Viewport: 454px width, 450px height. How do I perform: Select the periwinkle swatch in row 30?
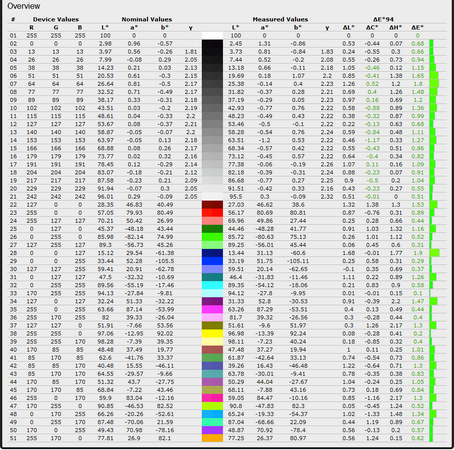click(212, 269)
